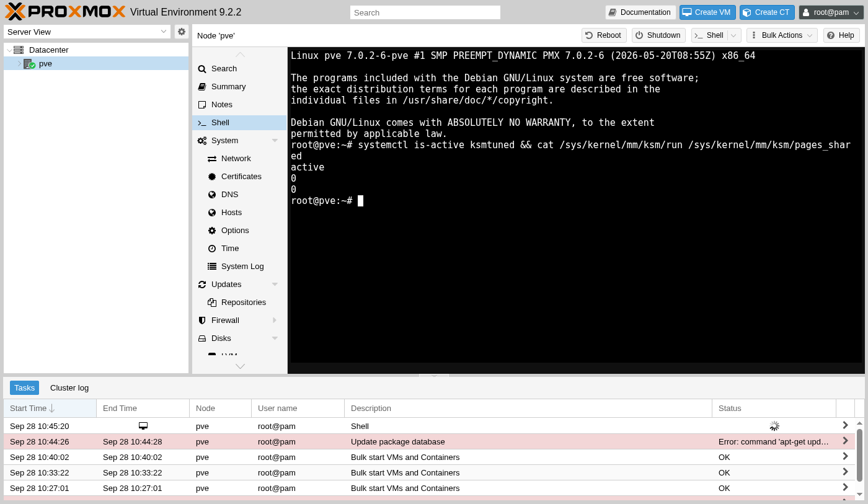Screen dimensions: 868x504
Task: Sort tasks by End Time column header
Action: tap(143, 409)
